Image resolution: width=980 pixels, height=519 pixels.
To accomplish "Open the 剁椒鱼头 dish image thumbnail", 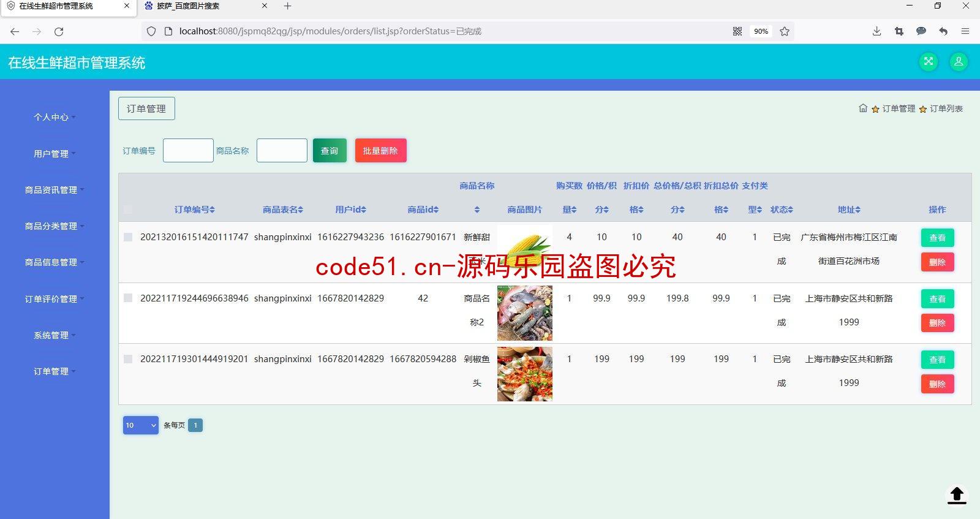I will (525, 374).
